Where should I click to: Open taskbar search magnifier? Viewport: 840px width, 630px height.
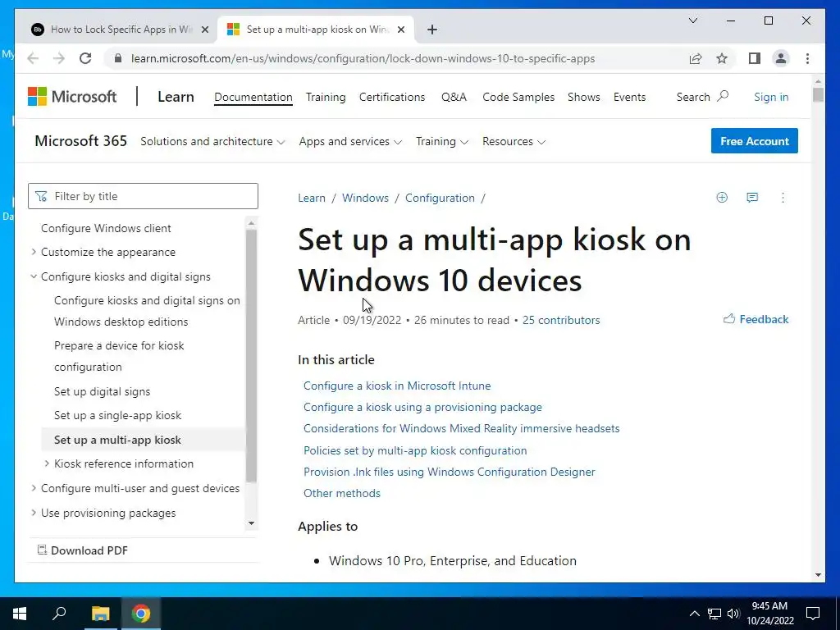[x=59, y=614]
